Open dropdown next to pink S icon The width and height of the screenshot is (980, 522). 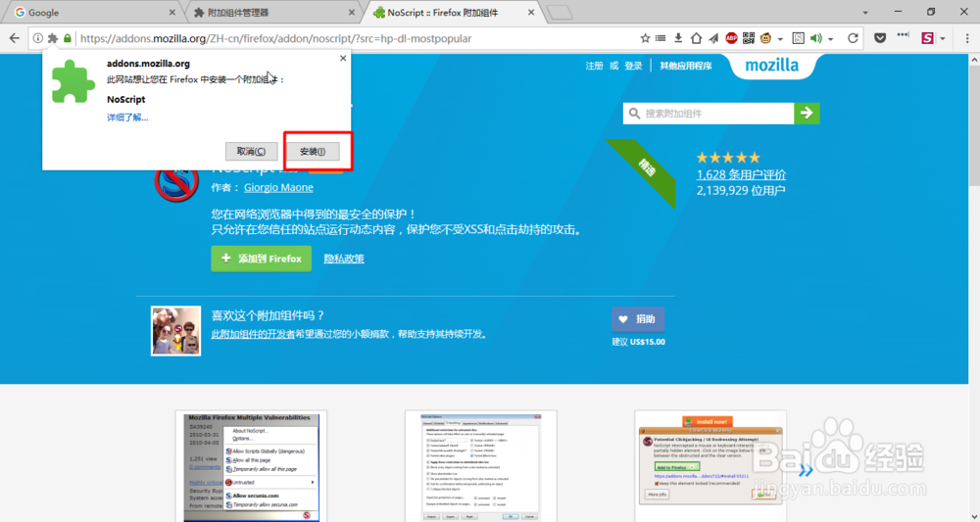tap(943, 39)
